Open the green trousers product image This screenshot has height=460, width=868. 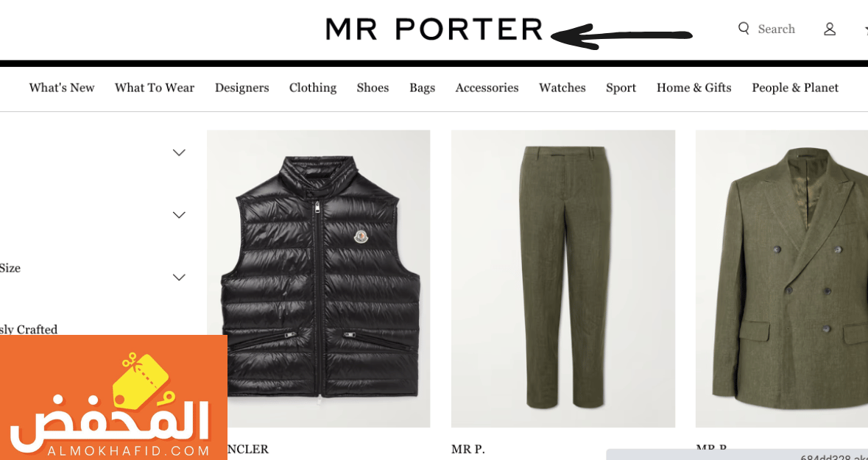[x=563, y=278]
